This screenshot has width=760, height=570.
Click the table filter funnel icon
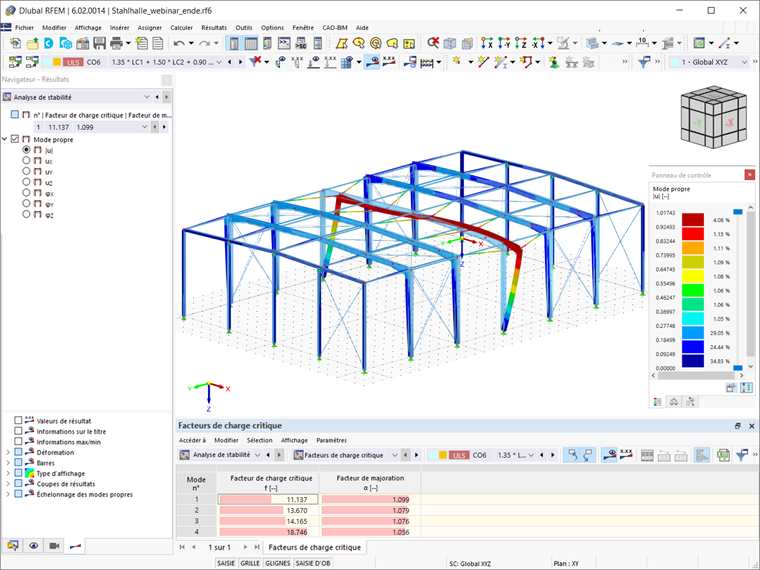(742, 455)
